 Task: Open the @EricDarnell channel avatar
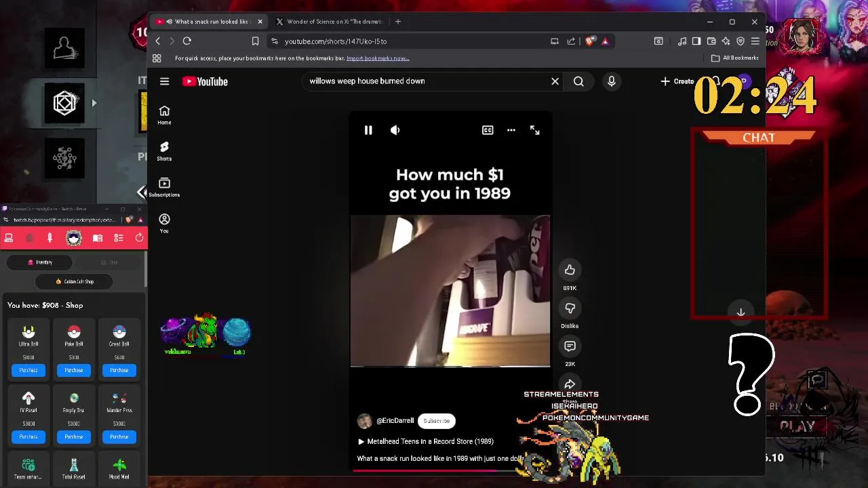[365, 421]
